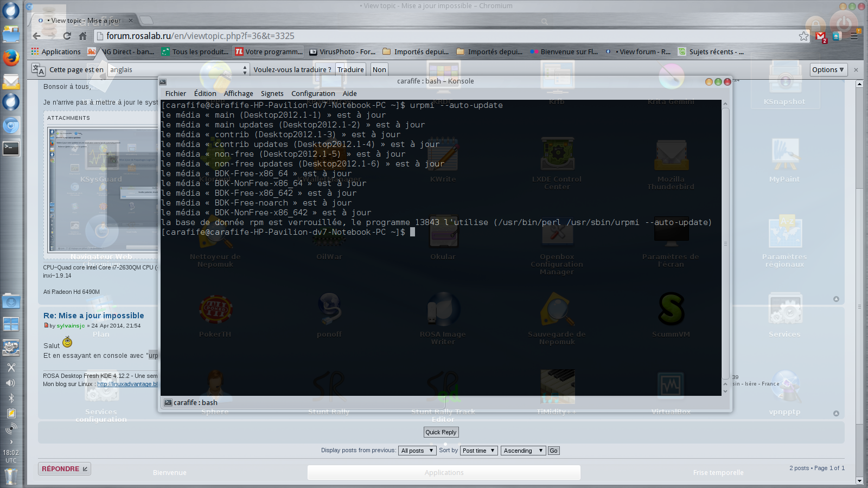The width and height of the screenshot is (868, 488).
Task: Click the "2 posts • Page 1 of 1" text
Action: pyautogui.click(x=817, y=468)
